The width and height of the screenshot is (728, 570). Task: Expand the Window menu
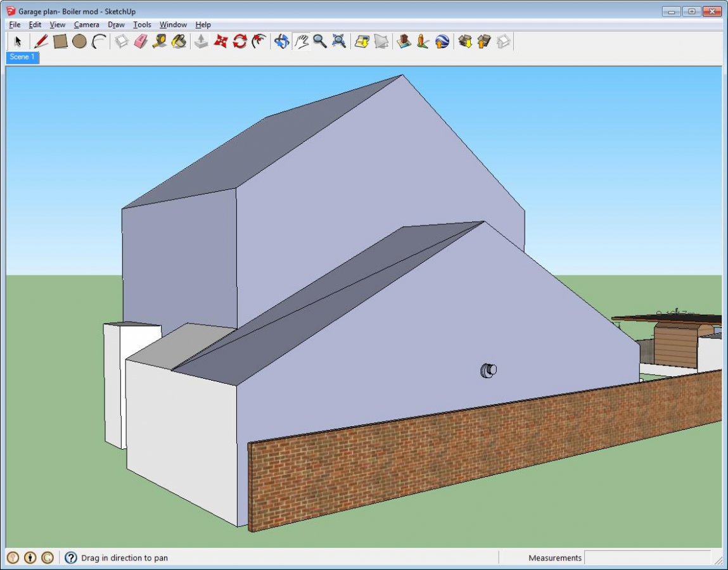(173, 25)
